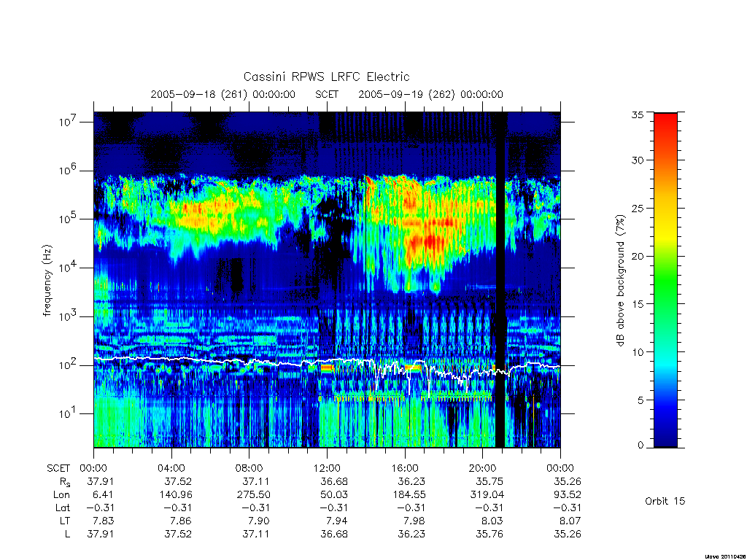Click the plot title "Cassini RPWS LRFC Electric"

326,77
